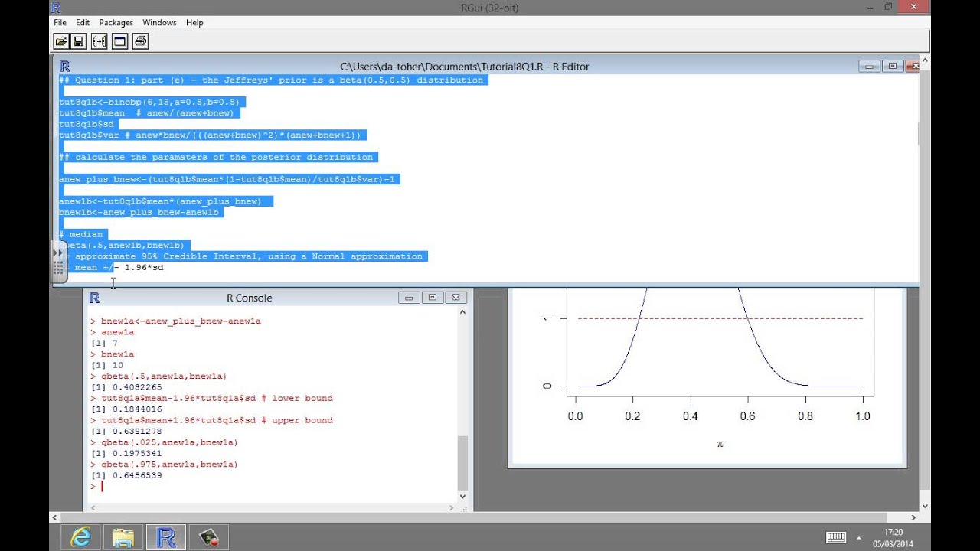
Task: Maximize the R Console window
Action: tap(433, 298)
